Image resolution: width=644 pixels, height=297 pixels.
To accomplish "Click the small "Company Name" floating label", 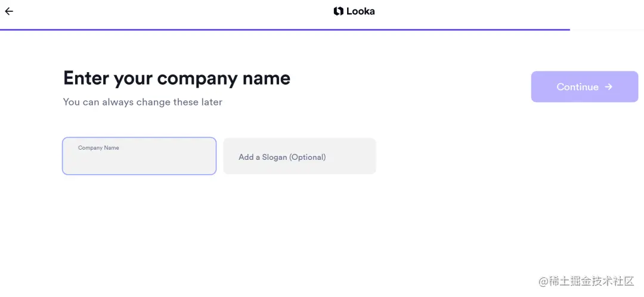I will pos(98,148).
